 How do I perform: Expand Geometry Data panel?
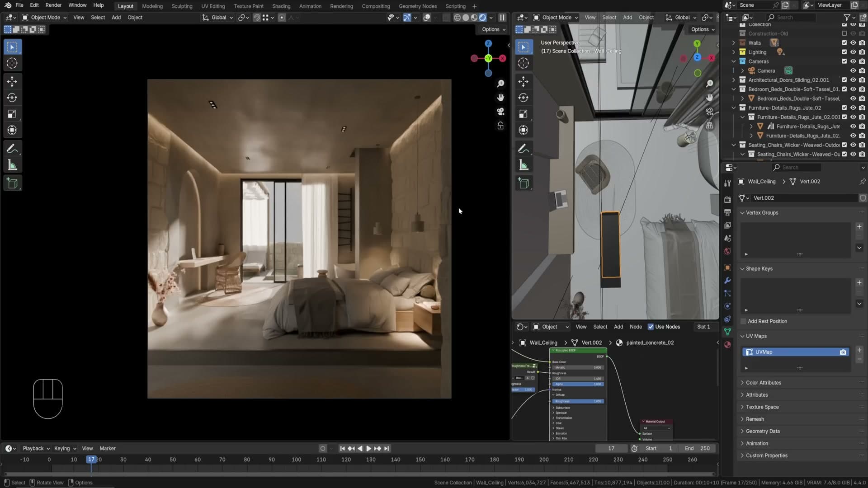(763, 432)
